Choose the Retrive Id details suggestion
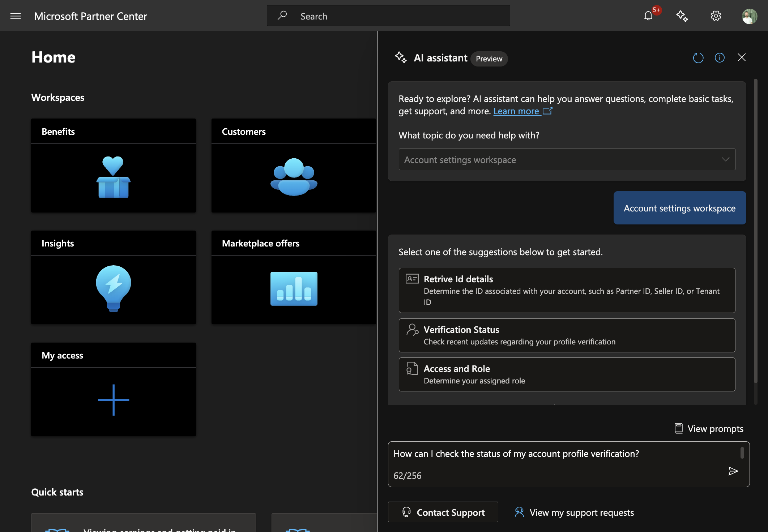Image resolution: width=768 pixels, height=532 pixels. pyautogui.click(x=567, y=290)
